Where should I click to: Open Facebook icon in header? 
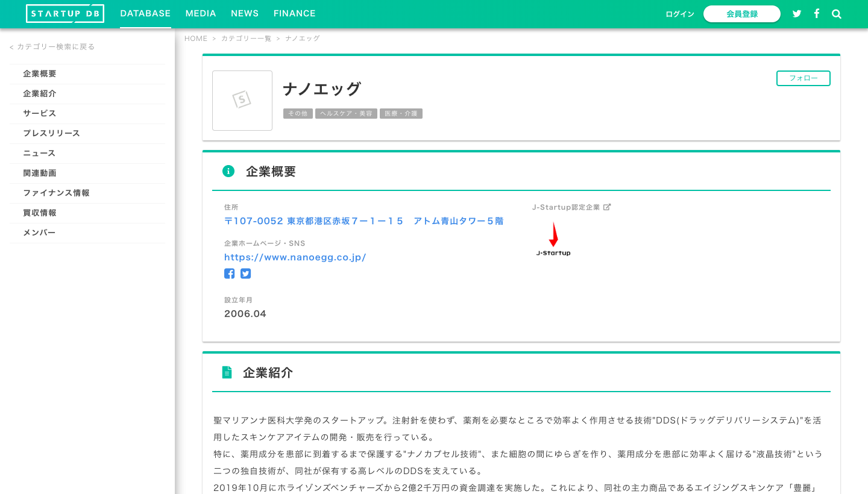[817, 13]
